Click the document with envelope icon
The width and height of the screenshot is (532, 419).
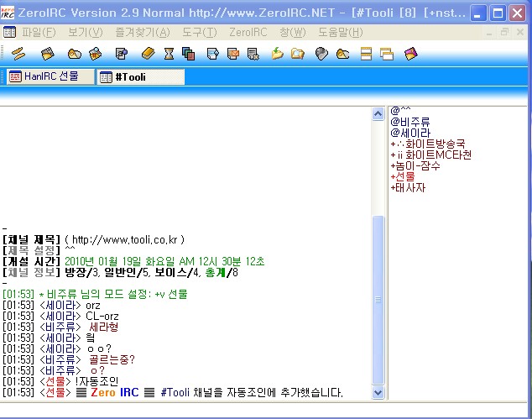pos(233,54)
